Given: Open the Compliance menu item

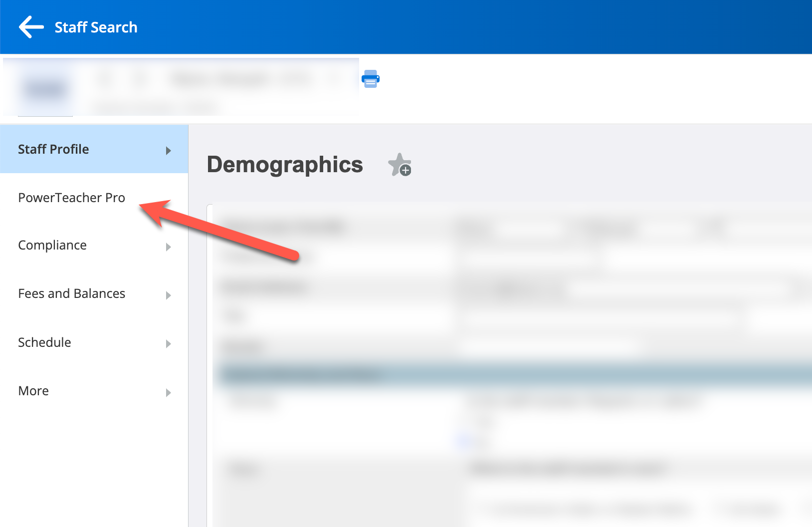Looking at the screenshot, I should click(x=52, y=245).
